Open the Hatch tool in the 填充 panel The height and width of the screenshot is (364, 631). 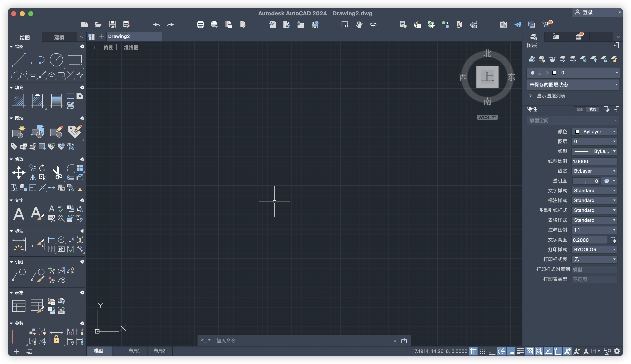pyautogui.click(x=19, y=101)
